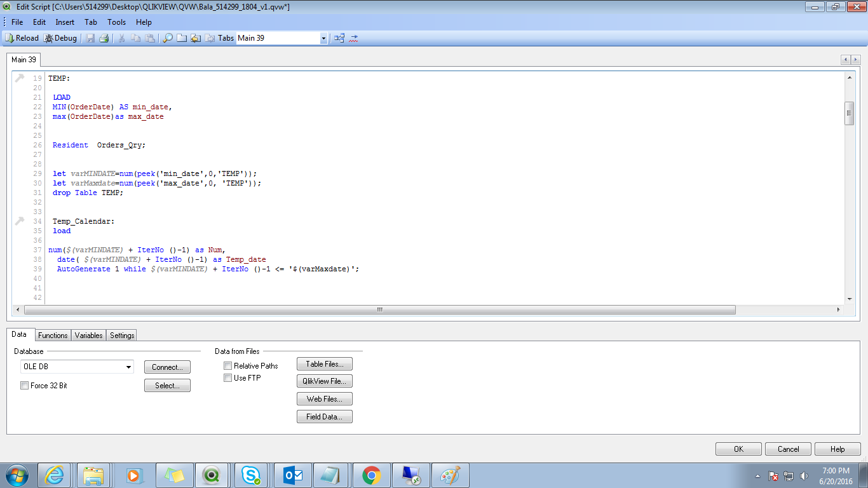Open Sticky Notes from taskbar

pyautogui.click(x=173, y=475)
